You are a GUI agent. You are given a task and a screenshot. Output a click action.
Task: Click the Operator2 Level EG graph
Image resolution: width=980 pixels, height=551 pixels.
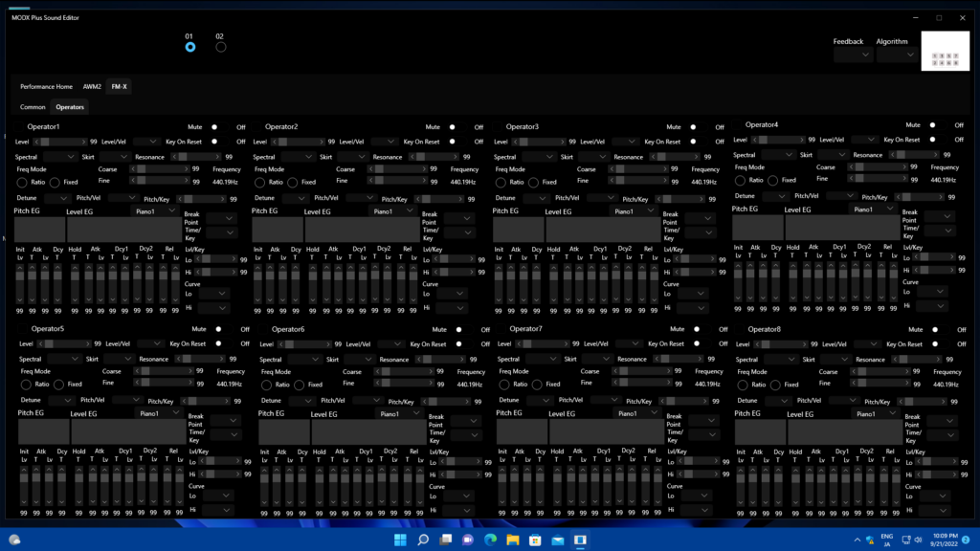point(362,230)
